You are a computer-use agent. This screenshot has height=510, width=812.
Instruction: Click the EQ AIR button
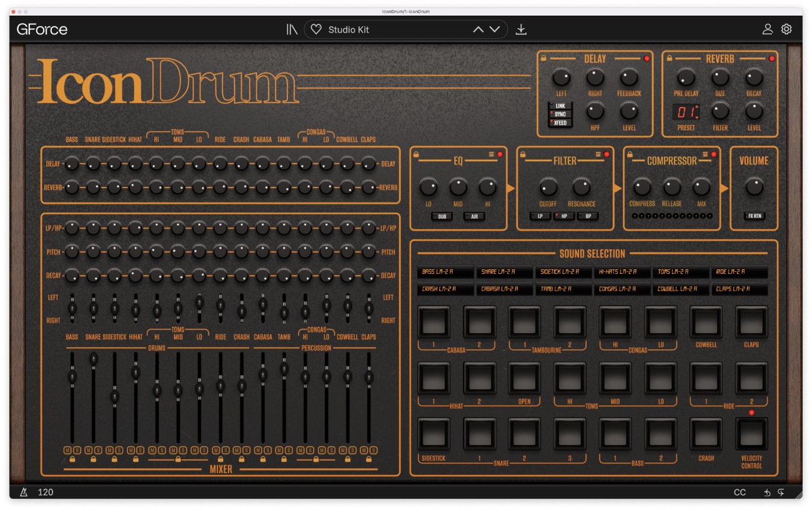point(475,216)
